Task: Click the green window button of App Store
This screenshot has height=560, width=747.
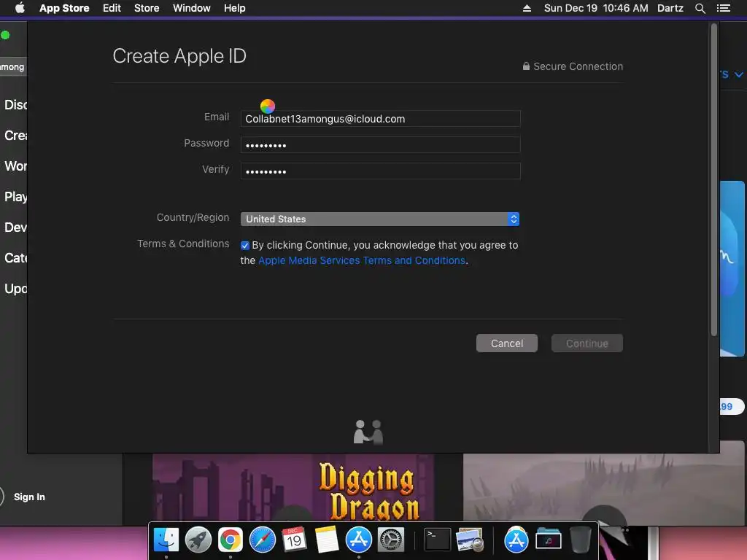Action: coord(5,35)
